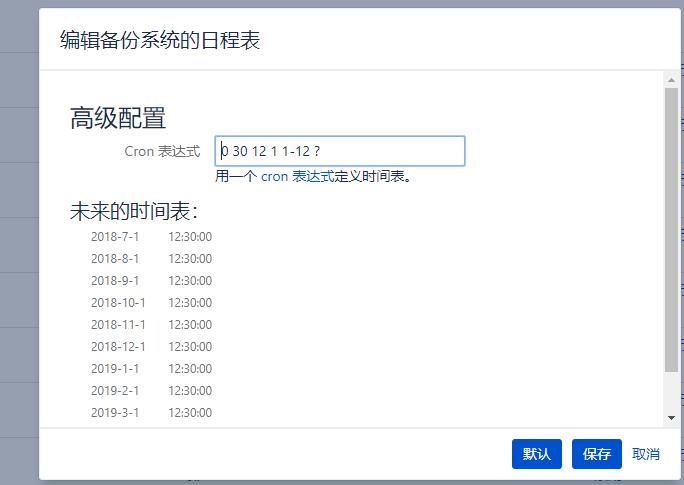
Task: Click the dialog scrollbar up arrow
Action: (x=671, y=80)
